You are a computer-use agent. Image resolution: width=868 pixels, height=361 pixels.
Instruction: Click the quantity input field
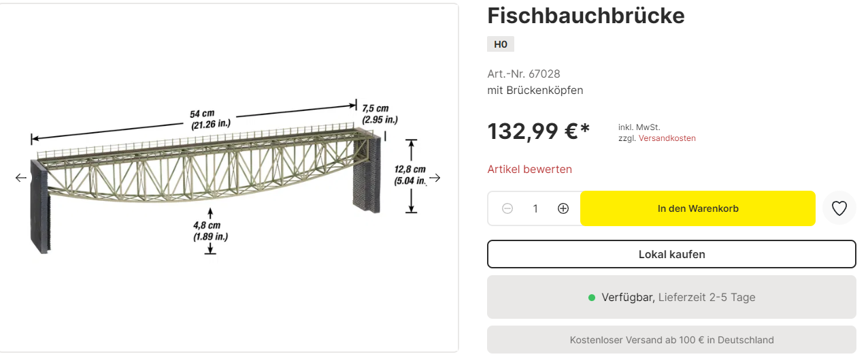click(535, 208)
